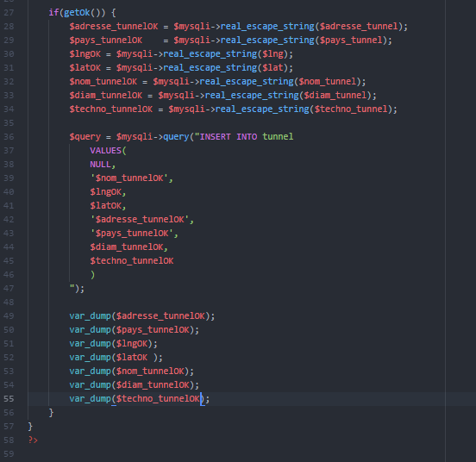Click the $query variable on line 36
The height and width of the screenshot is (462, 476).
click(x=85, y=137)
